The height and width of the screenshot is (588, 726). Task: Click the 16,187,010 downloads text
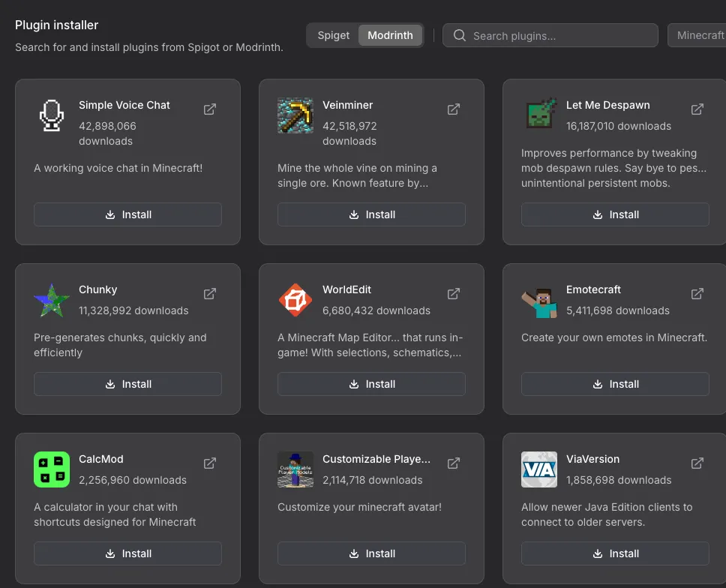pyautogui.click(x=619, y=126)
